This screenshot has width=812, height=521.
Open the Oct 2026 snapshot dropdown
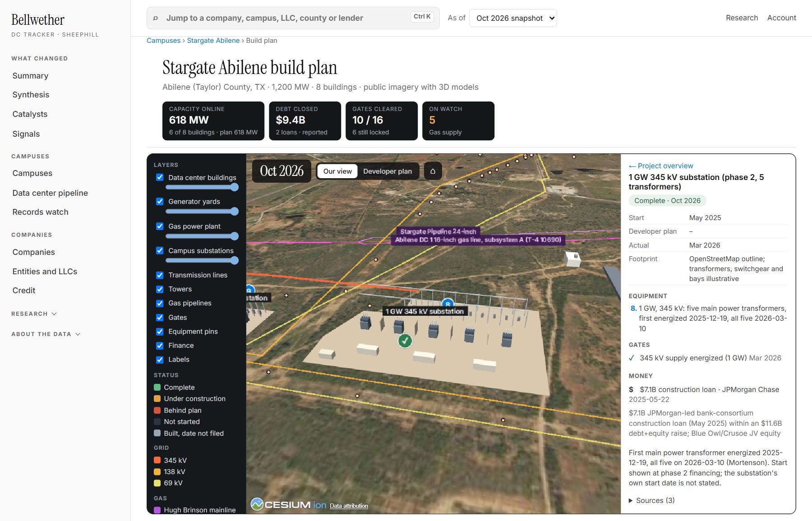[x=513, y=18]
